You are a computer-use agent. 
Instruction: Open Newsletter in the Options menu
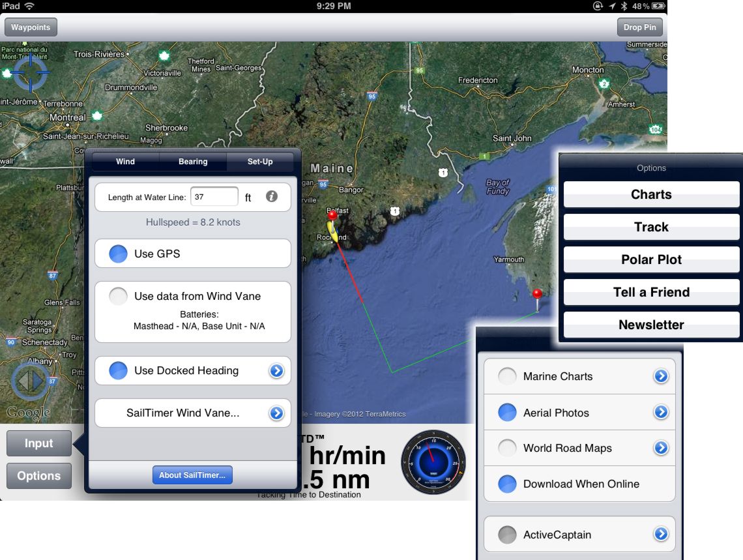coord(651,325)
